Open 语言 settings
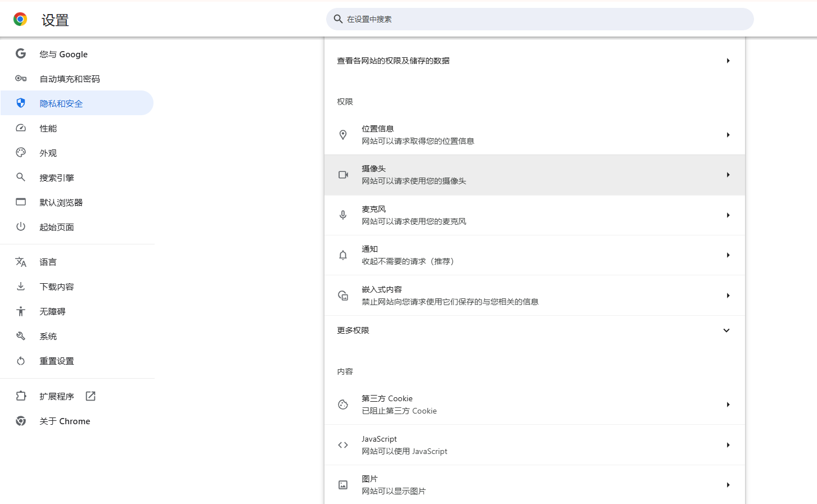 77,262
